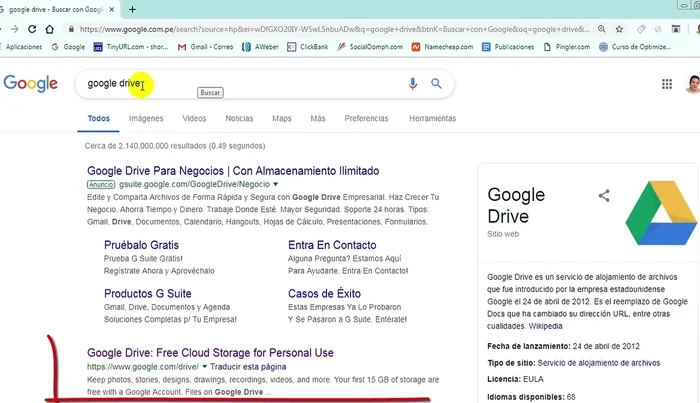The width and height of the screenshot is (700, 403).
Task: Open the TinyURL.com bookmark
Action: pyautogui.click(x=131, y=47)
